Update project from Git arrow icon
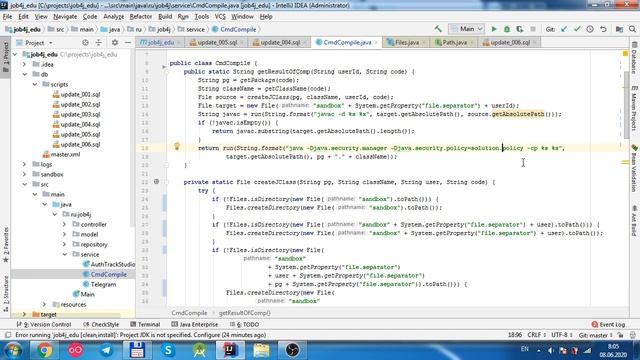Image resolution: width=640 pixels, height=360 pixels. tap(564, 29)
